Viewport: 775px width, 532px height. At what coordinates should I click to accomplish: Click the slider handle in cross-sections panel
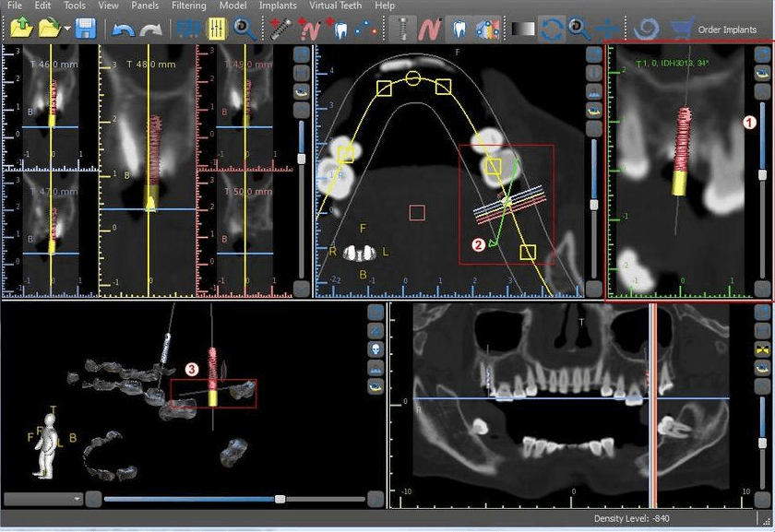[301, 160]
